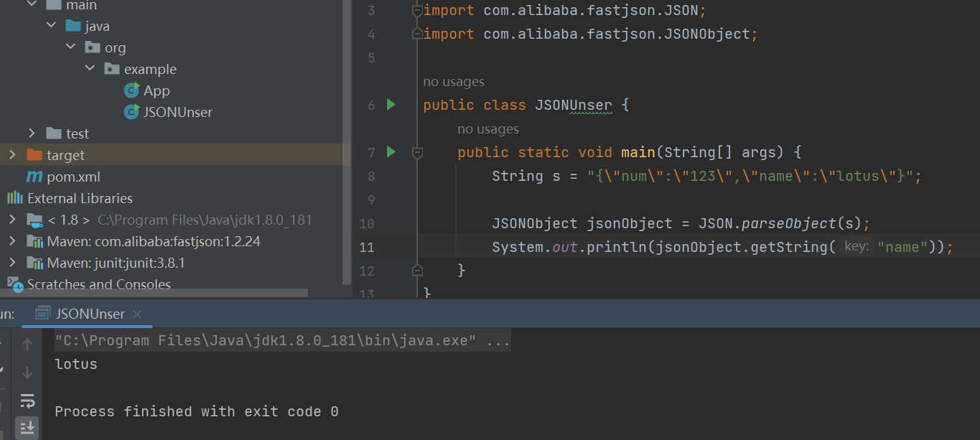This screenshot has height=440, width=980.
Task: Collapse the example package
Action: 90,69
